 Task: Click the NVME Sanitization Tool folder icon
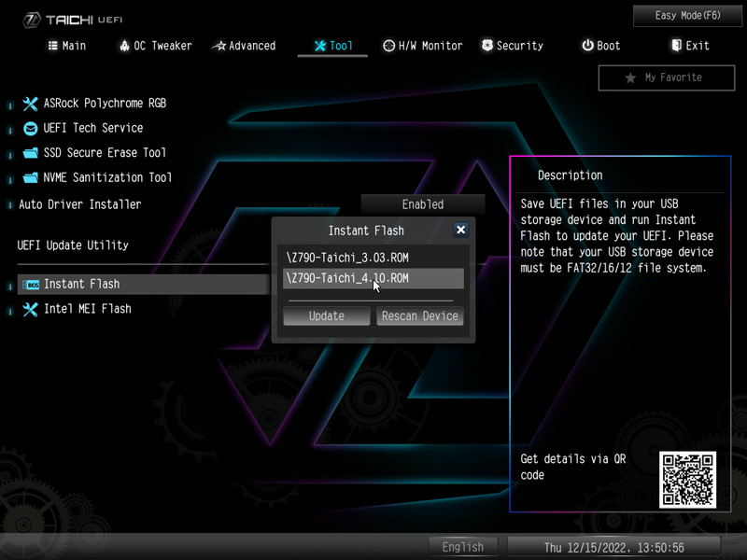pos(30,177)
